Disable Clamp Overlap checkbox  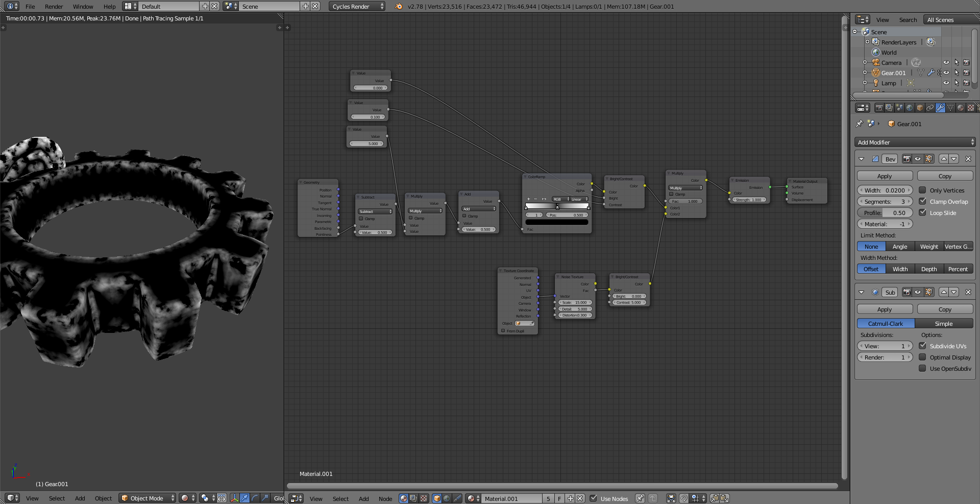tap(922, 201)
